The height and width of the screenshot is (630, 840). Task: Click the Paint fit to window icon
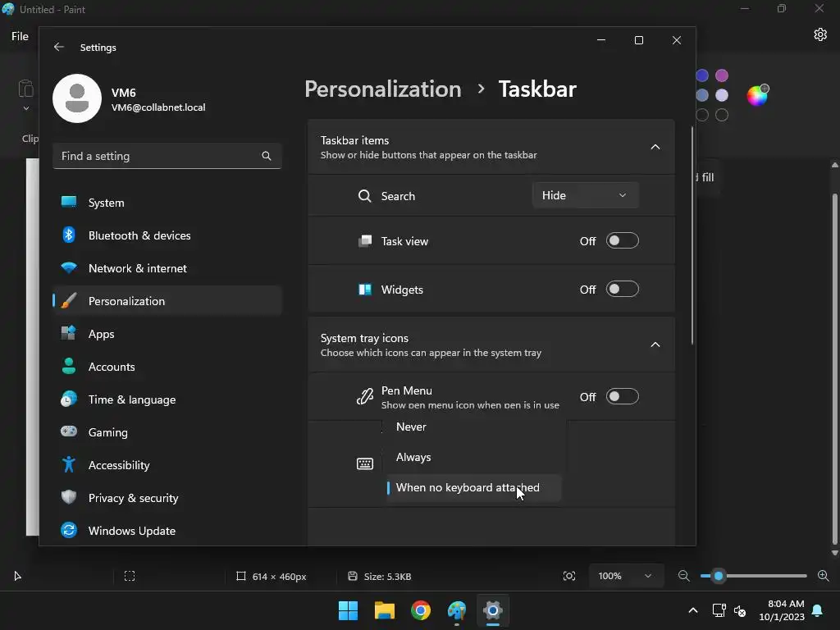(569, 576)
